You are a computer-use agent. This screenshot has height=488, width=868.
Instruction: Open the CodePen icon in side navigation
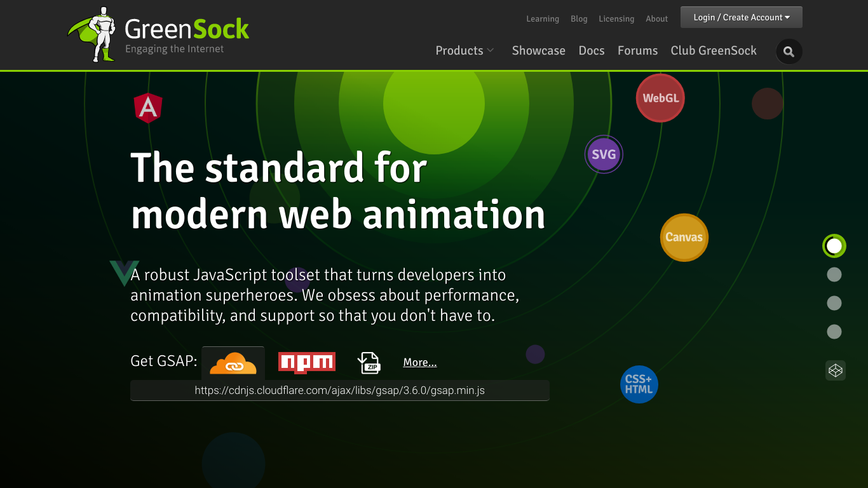point(836,370)
